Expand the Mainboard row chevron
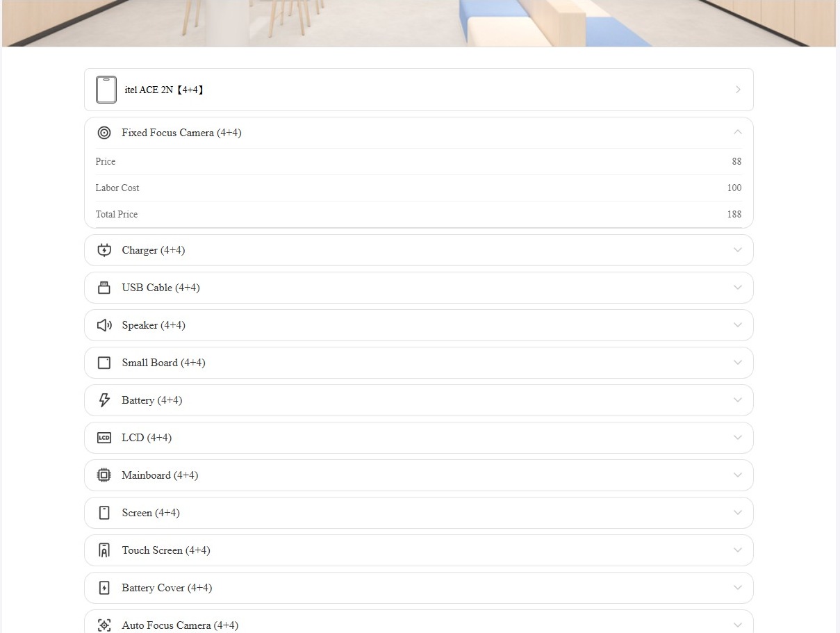 pyautogui.click(x=738, y=475)
